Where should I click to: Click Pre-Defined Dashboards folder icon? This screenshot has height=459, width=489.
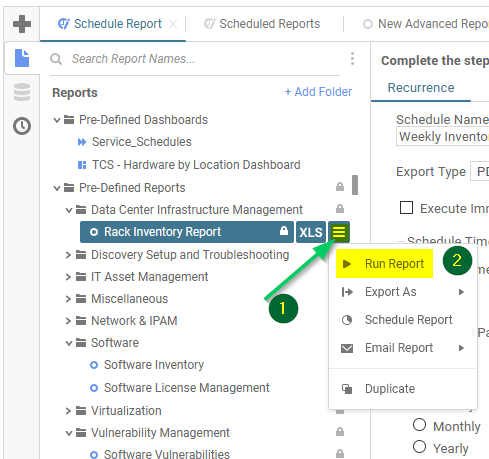69,119
